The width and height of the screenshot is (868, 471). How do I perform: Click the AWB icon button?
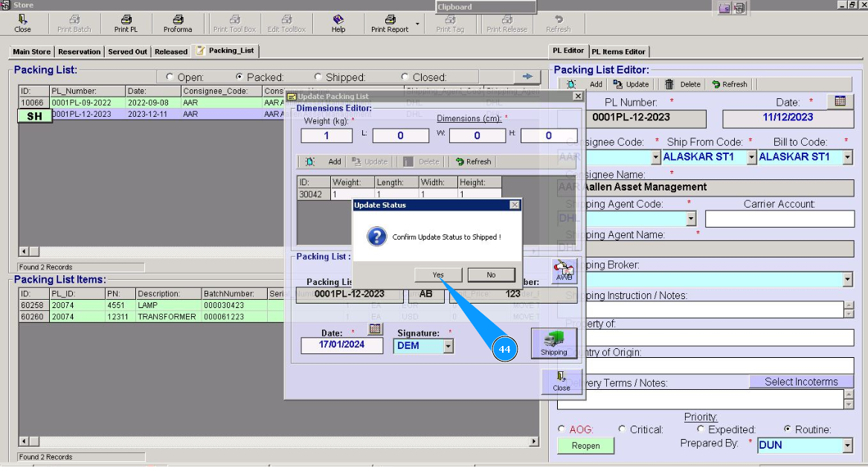[564, 271]
